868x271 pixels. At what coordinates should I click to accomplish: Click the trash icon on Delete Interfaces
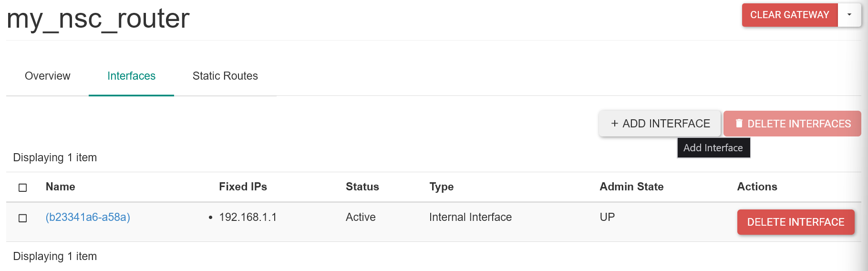[739, 124]
